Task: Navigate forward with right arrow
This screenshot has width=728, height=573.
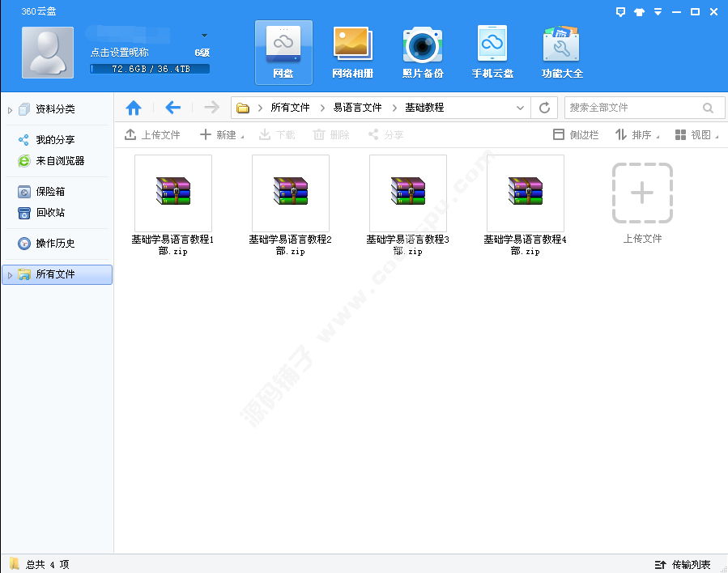Action: point(211,108)
